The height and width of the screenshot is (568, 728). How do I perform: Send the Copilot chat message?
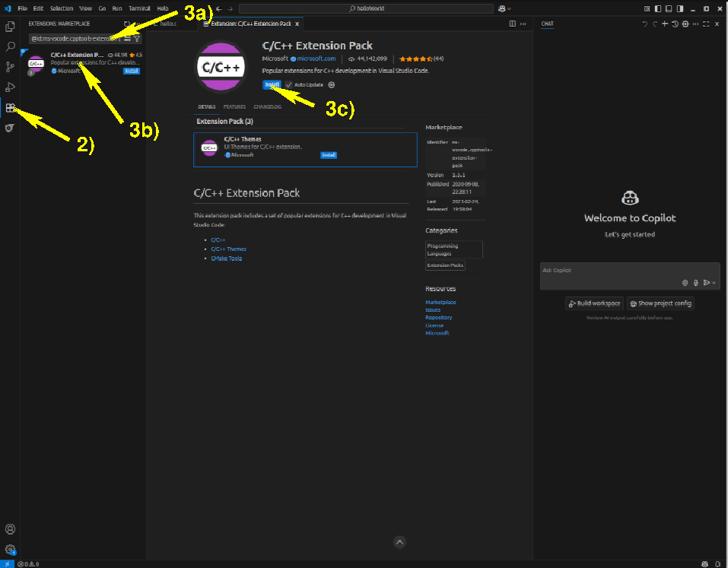point(706,283)
